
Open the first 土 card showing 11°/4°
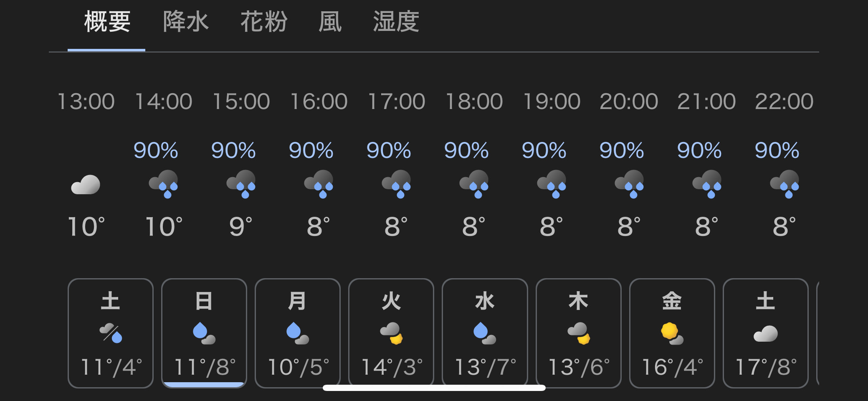click(111, 333)
